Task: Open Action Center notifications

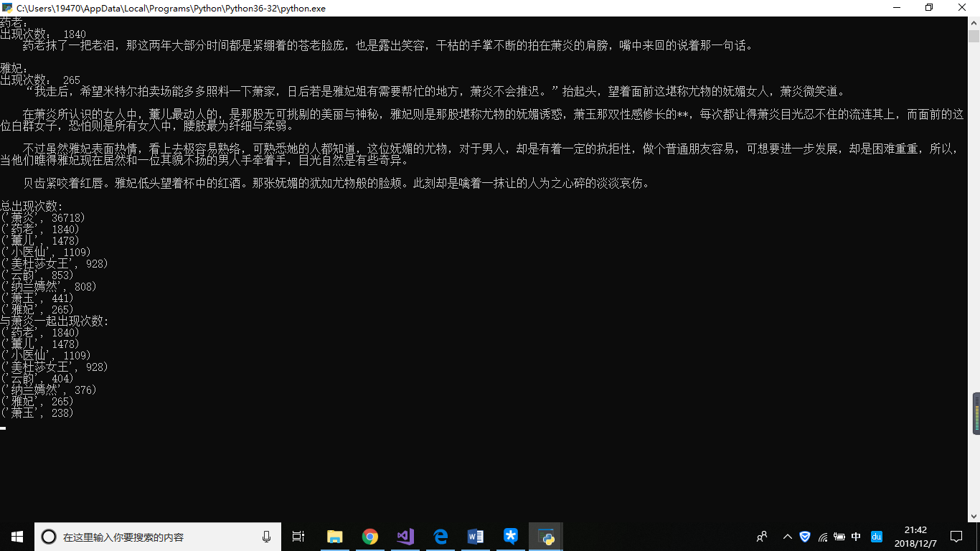Action: coord(956,536)
